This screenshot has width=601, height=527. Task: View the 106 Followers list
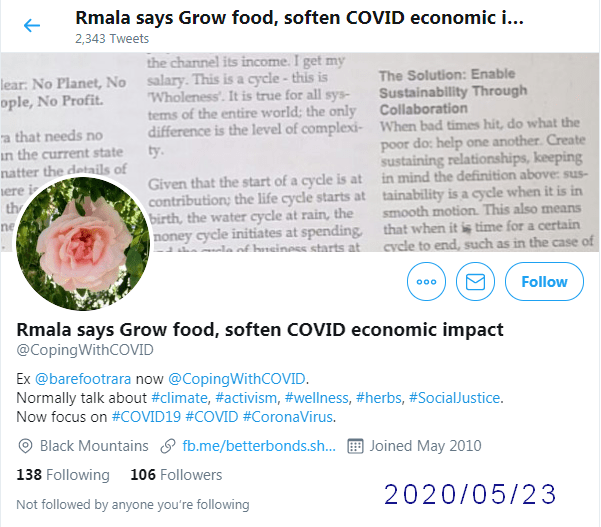(x=176, y=475)
